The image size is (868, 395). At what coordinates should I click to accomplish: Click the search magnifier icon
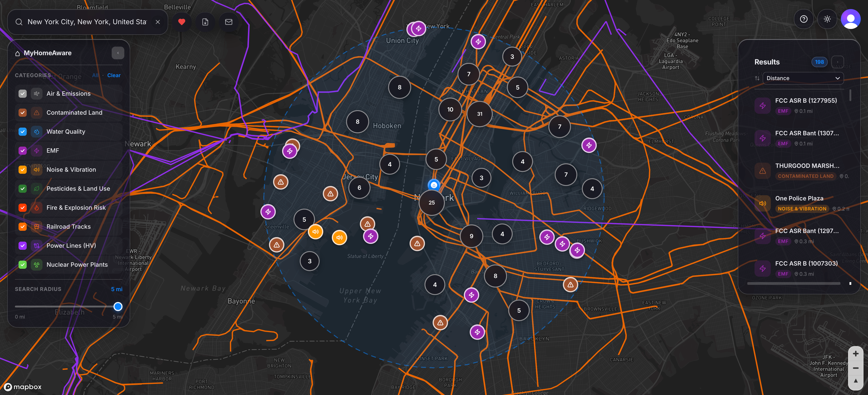tap(19, 22)
